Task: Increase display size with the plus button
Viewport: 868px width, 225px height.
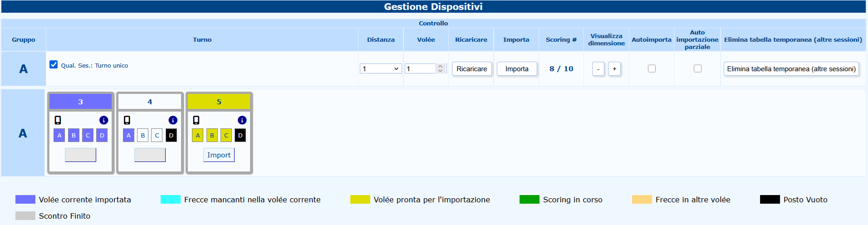Action: click(614, 69)
